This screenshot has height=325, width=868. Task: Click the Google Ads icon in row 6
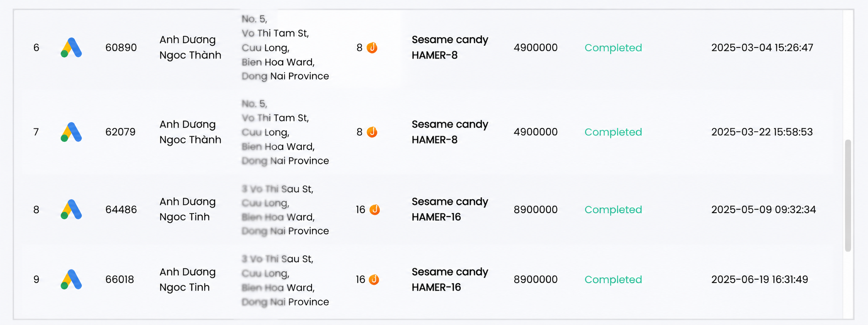tap(71, 47)
